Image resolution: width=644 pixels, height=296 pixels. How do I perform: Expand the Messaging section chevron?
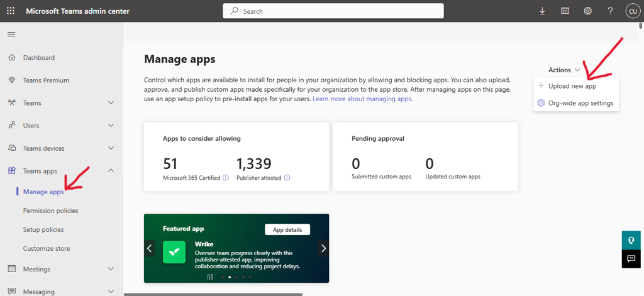111,292
